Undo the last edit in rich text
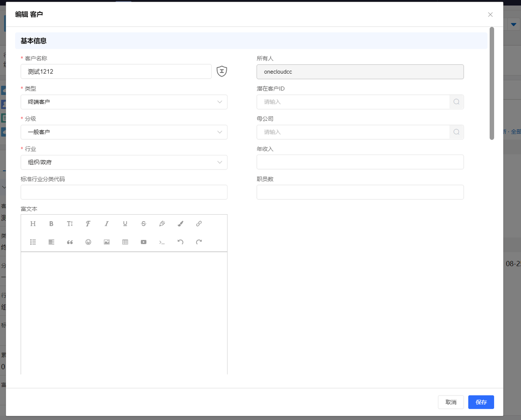 click(180, 242)
